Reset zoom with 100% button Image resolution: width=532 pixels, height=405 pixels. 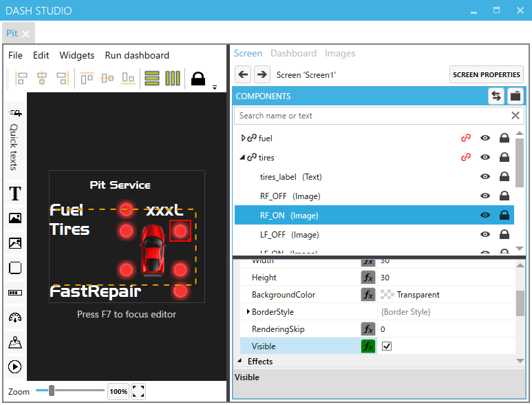pyautogui.click(x=118, y=391)
